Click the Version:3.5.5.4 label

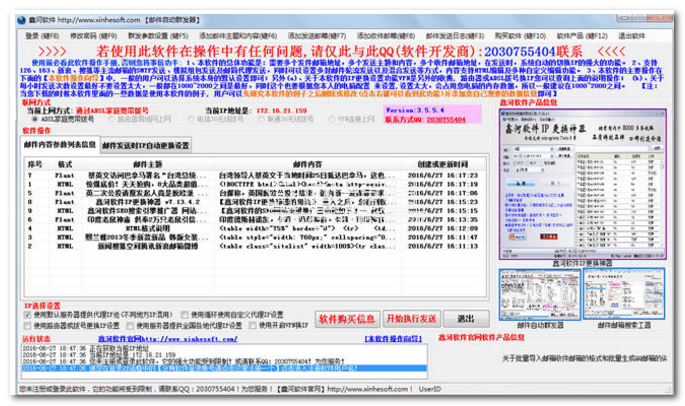tap(415, 111)
